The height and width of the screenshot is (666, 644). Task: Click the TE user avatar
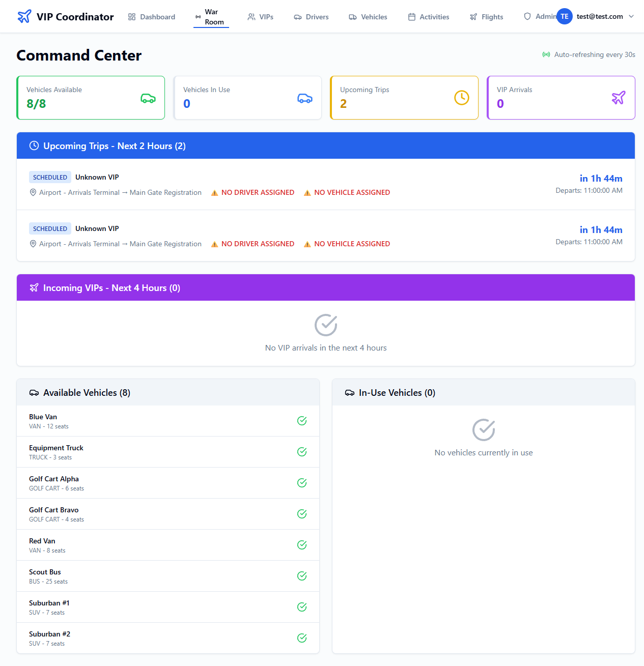[x=564, y=16]
